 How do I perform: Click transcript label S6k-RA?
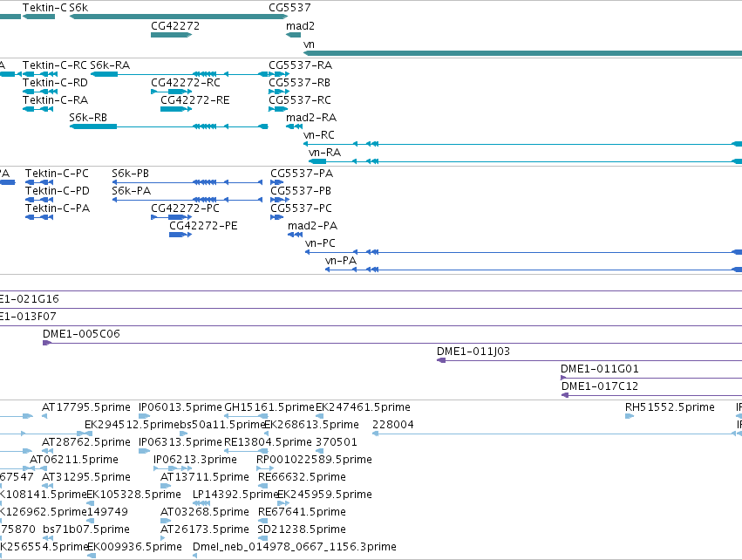pos(110,65)
